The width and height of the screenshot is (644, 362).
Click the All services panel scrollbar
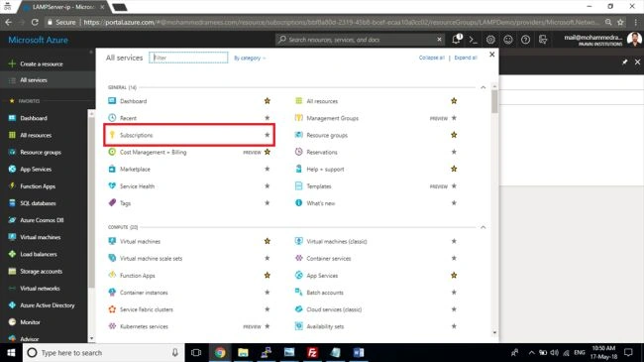point(494,101)
